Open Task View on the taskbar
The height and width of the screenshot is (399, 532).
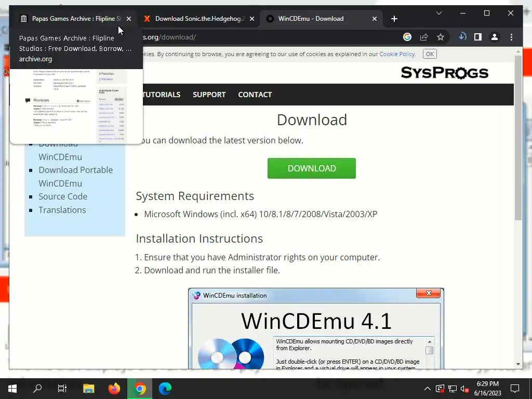(x=62, y=389)
